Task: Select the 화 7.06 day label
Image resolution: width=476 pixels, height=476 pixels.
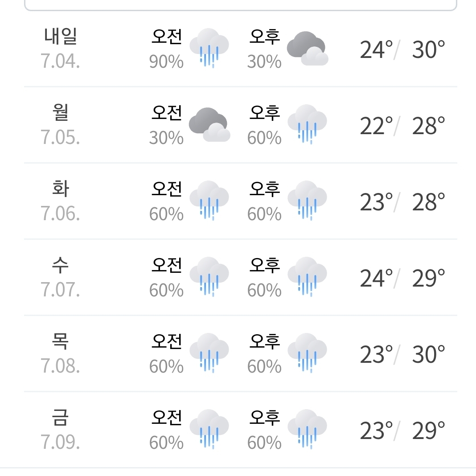Action: tap(61, 201)
